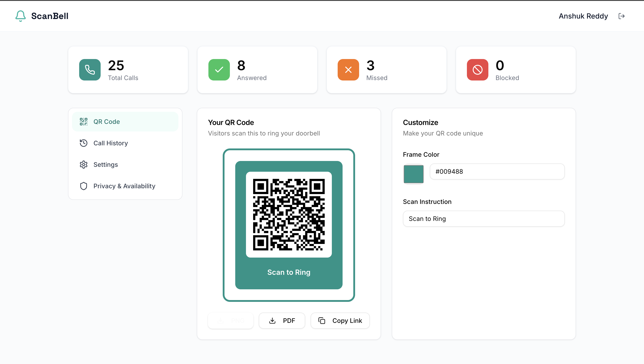644x364 pixels.
Task: Click the '25' total calls value
Action: 116,66
